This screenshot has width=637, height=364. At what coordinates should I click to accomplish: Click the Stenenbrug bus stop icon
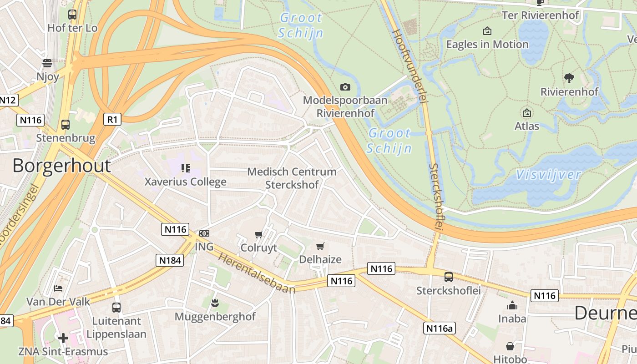(66, 125)
